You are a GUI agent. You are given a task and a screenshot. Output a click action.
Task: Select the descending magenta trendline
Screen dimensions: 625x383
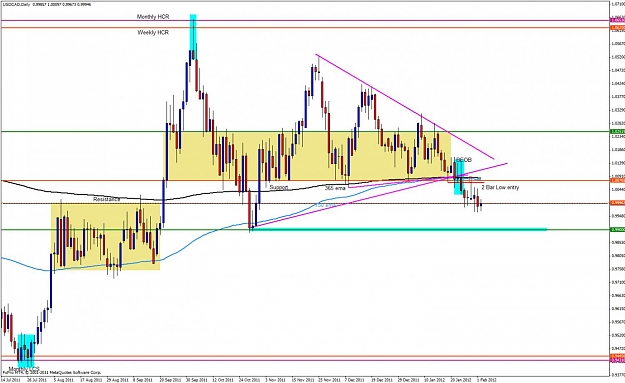tap(405, 106)
